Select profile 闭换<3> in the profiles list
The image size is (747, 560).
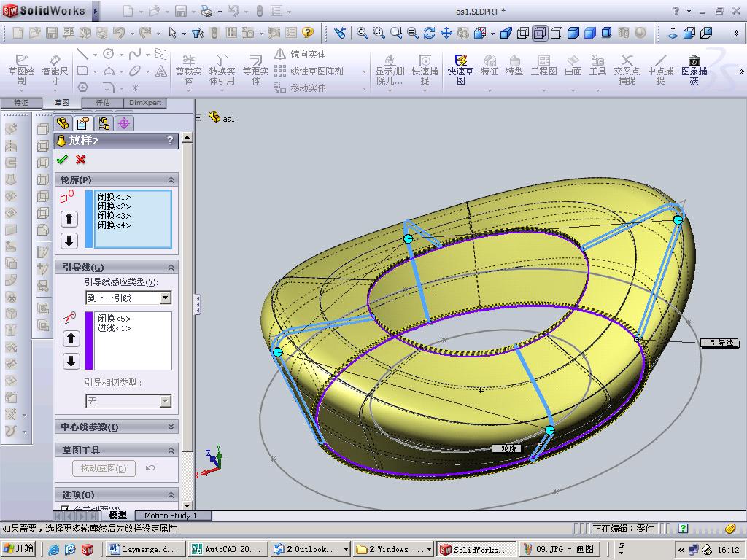[x=114, y=216]
